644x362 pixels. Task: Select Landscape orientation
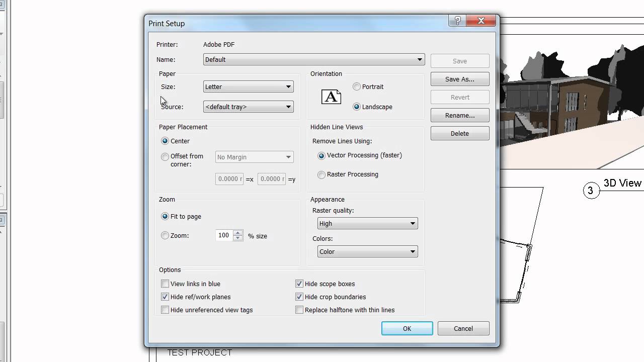(372, 107)
